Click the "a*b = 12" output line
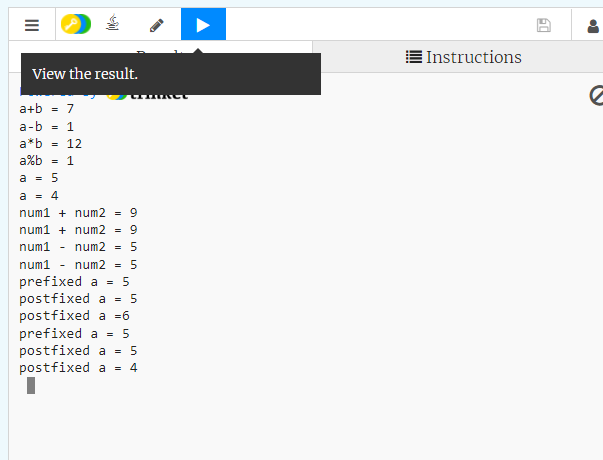Viewport: 603px width, 460px height. pyautogui.click(x=51, y=143)
